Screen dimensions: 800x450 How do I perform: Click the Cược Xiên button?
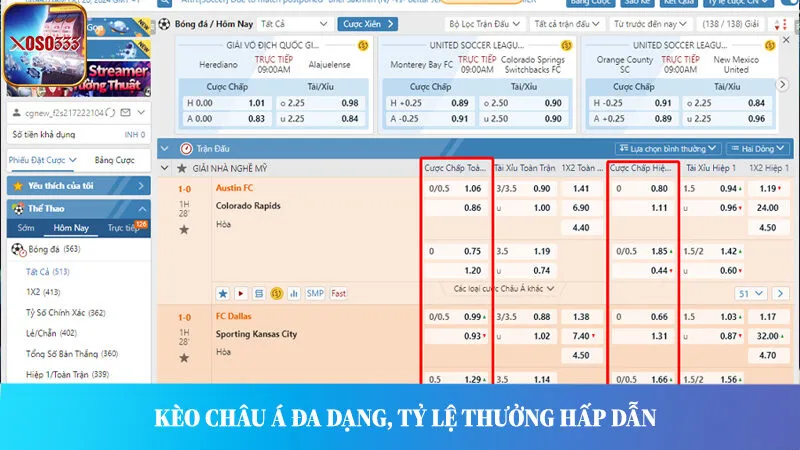click(x=367, y=24)
